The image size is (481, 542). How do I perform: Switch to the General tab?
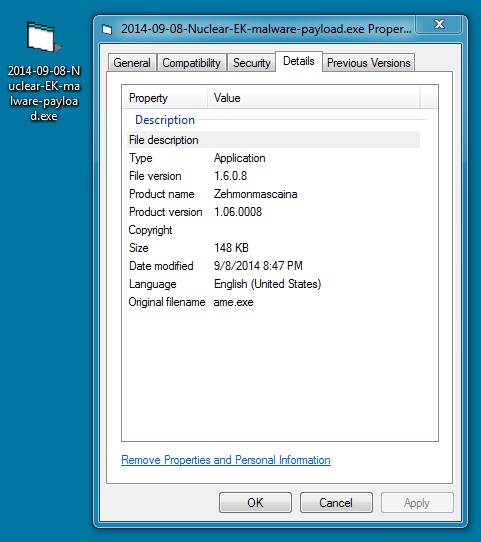pyautogui.click(x=132, y=63)
